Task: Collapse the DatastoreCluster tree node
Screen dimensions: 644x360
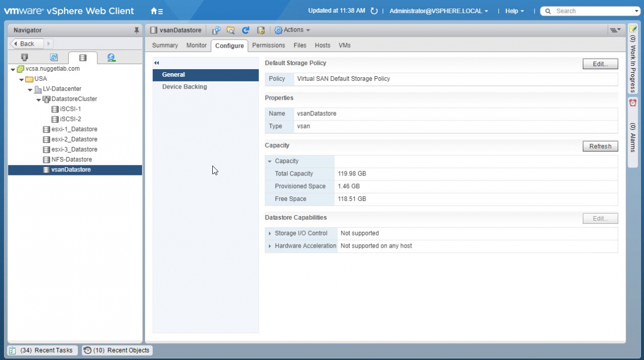Action: 39,100
